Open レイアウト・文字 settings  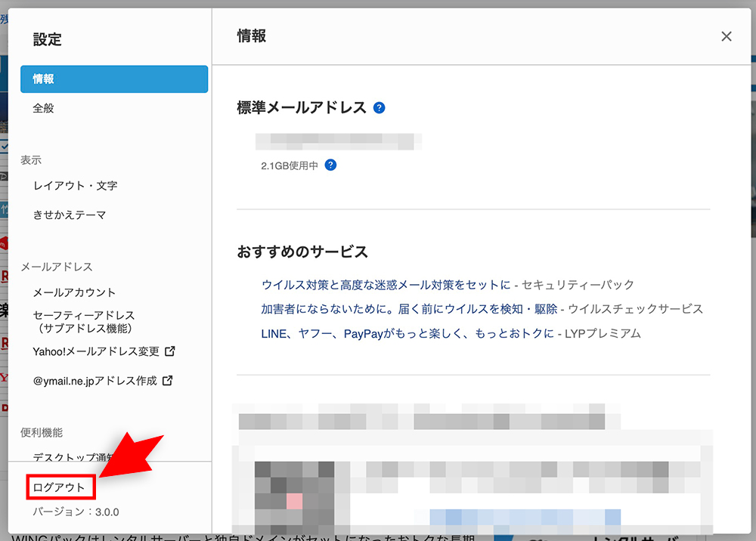coord(75,185)
